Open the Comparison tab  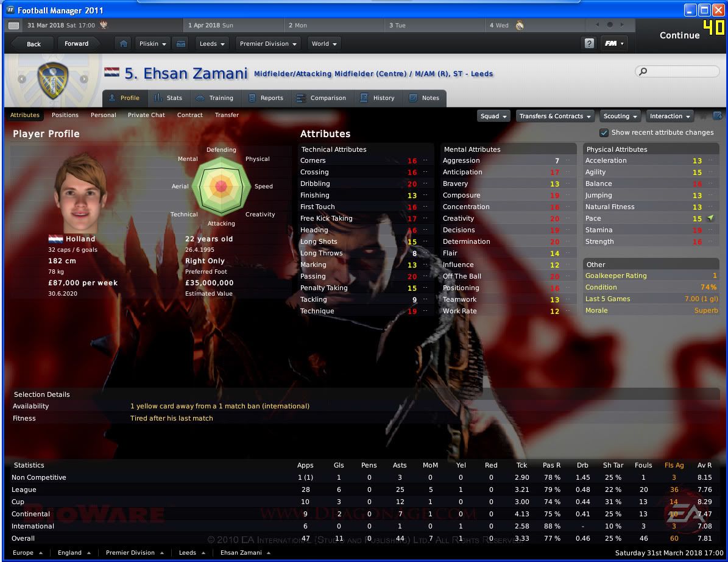click(322, 98)
